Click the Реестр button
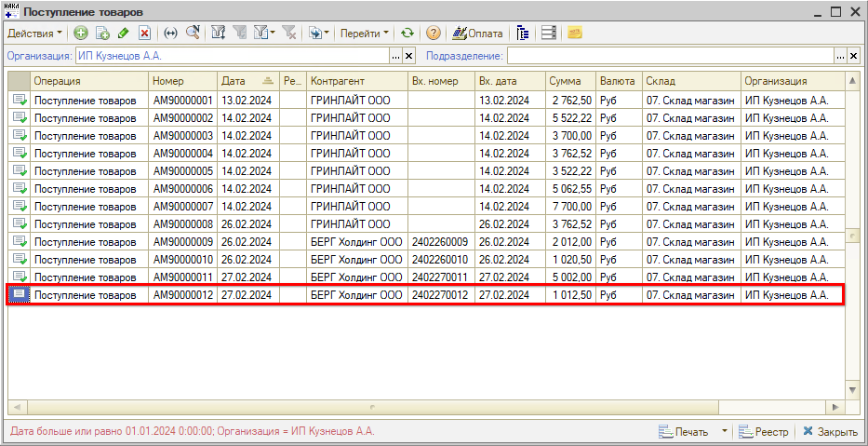The width and height of the screenshot is (868, 446). tap(764, 432)
